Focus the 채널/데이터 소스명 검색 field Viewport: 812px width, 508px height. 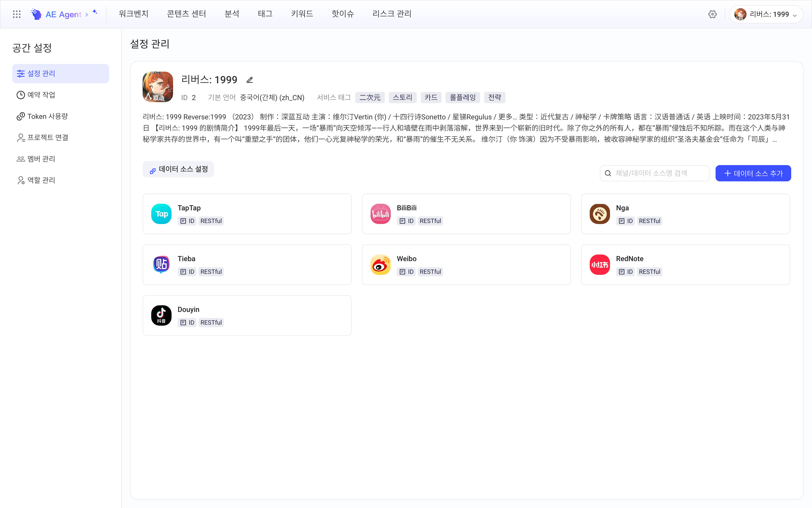654,173
